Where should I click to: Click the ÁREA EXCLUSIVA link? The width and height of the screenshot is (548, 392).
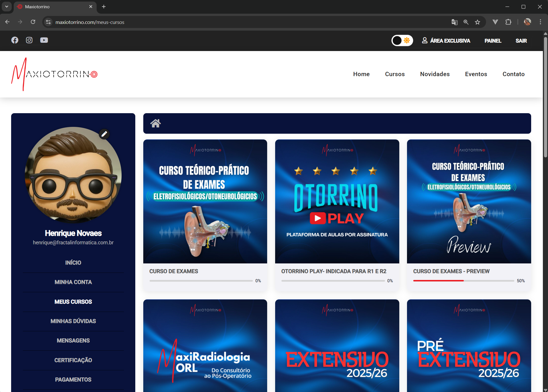[446, 40]
